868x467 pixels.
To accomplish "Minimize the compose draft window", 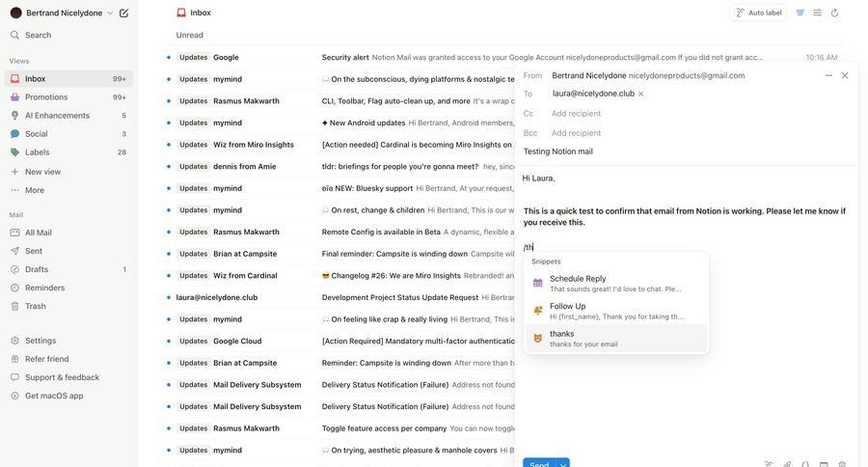I will (x=828, y=75).
